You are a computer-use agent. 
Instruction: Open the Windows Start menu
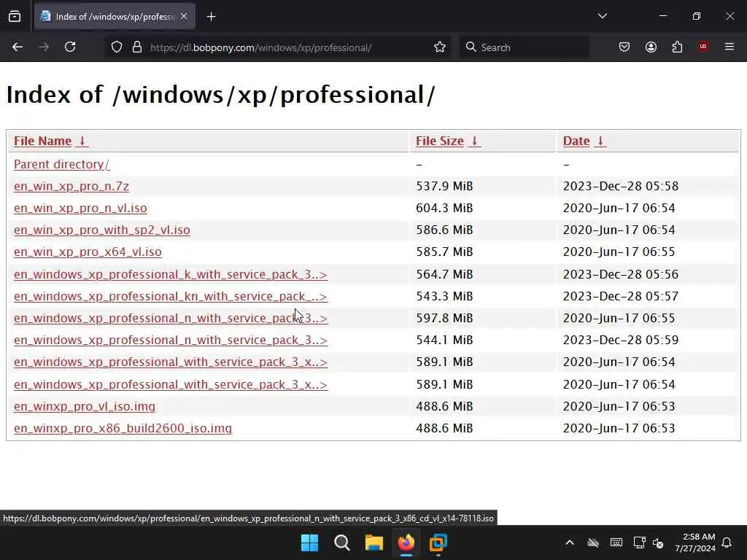309,542
